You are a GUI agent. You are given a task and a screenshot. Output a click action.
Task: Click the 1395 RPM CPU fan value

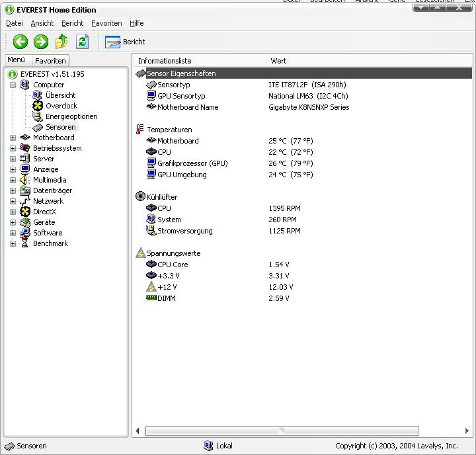[284, 208]
